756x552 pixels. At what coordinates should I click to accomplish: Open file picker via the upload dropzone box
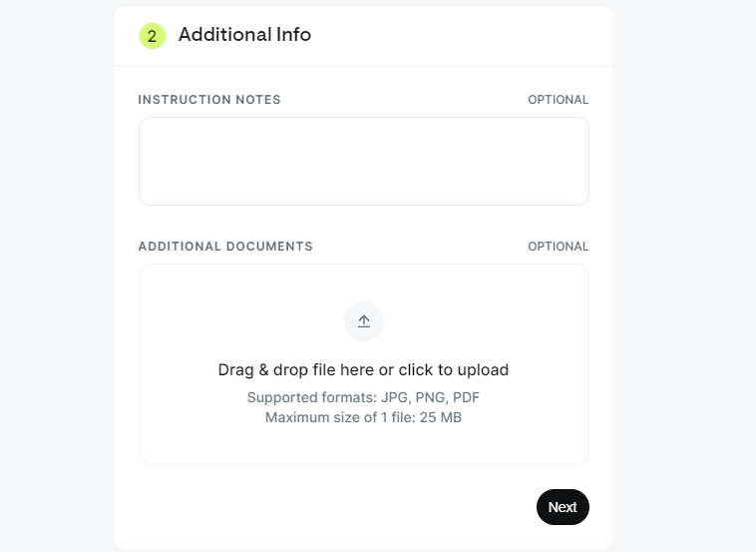click(x=364, y=364)
